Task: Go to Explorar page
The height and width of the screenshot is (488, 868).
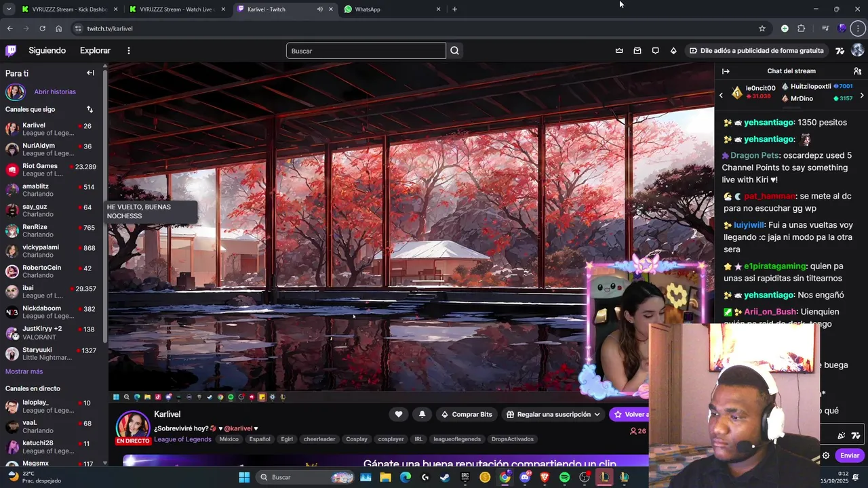Action: click(x=95, y=51)
